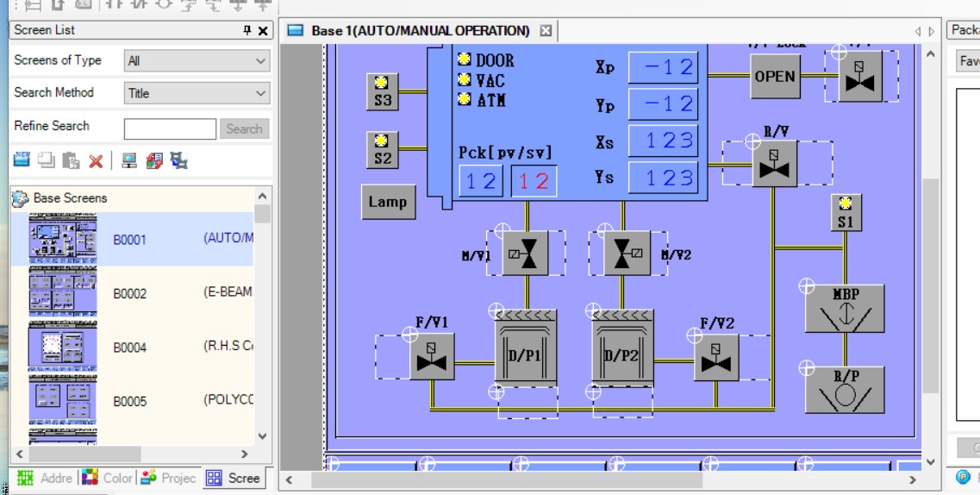Select the F/V2 valve symbol
The width and height of the screenshot is (980, 495).
[716, 357]
